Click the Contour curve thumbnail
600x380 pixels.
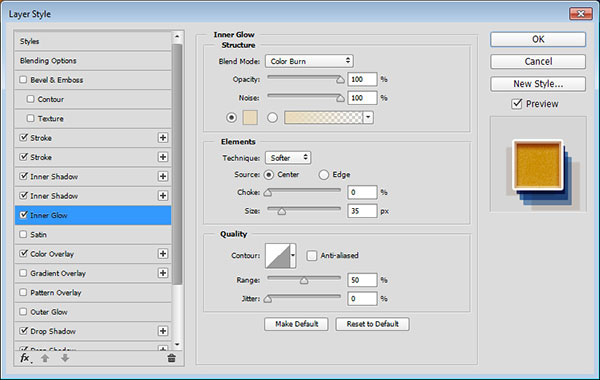pos(278,255)
